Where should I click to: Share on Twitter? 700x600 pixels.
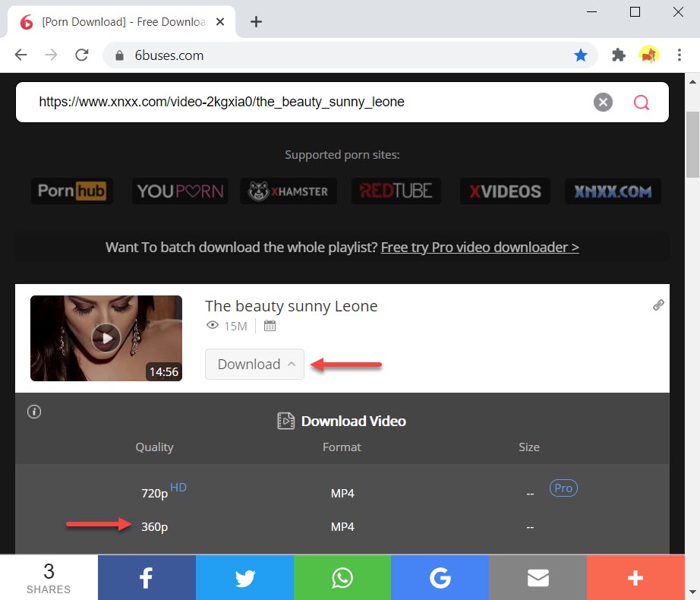coord(244,578)
